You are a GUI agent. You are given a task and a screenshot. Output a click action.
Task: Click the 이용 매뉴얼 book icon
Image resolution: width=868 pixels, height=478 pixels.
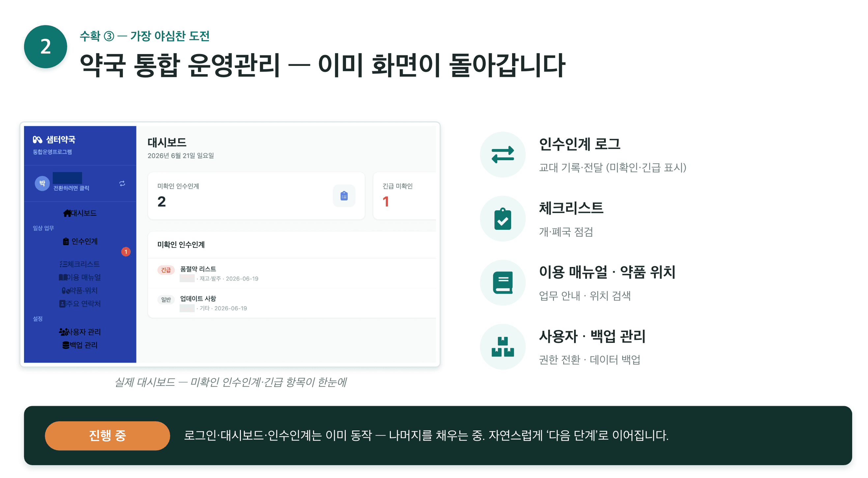pos(503,283)
